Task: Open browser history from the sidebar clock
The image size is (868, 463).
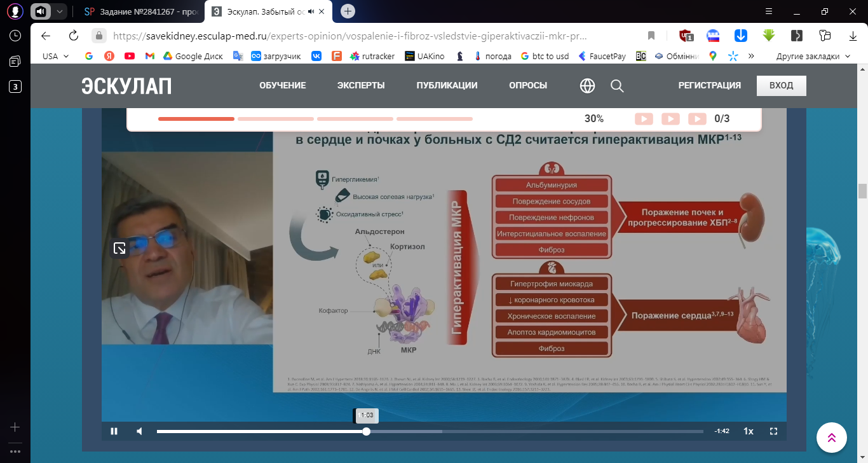Action: coord(15,36)
